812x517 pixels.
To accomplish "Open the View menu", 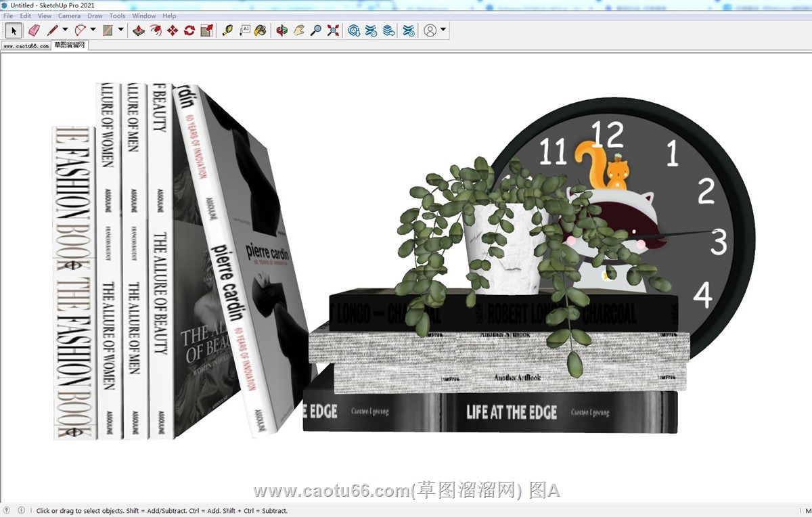I will click(44, 16).
